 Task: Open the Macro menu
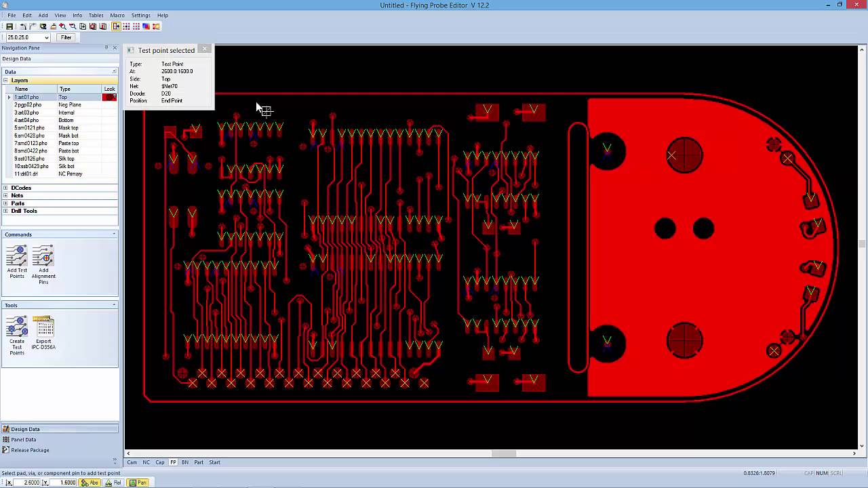(117, 15)
